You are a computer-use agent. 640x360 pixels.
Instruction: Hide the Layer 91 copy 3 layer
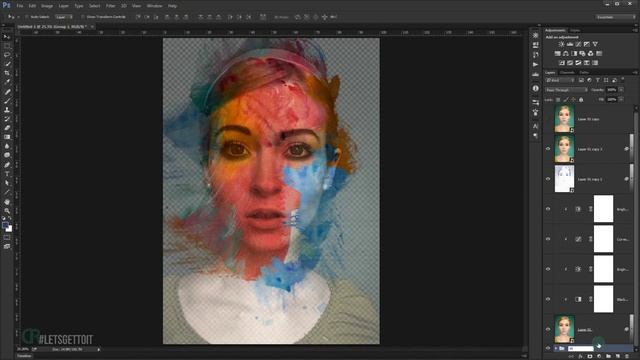(548, 149)
